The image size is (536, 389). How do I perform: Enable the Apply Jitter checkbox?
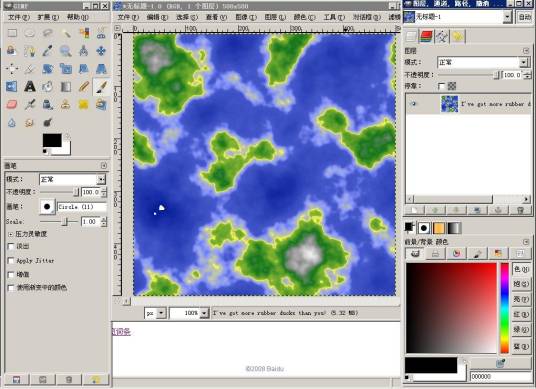pos(11,260)
